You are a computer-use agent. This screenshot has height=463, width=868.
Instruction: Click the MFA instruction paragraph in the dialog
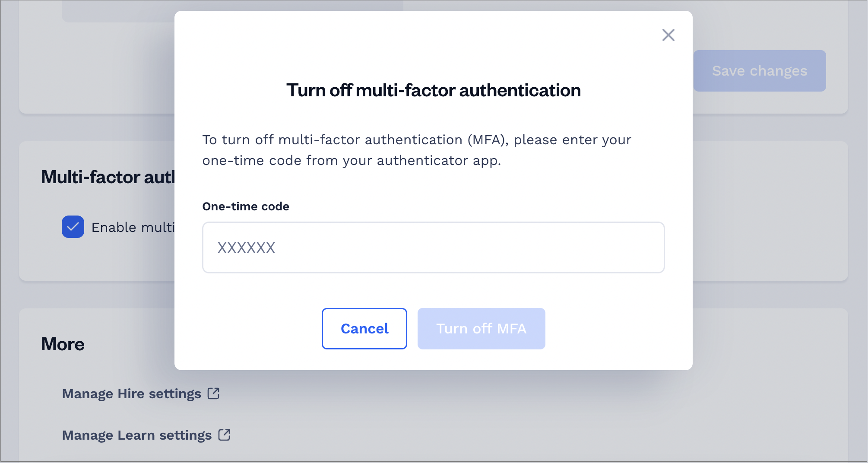click(417, 150)
